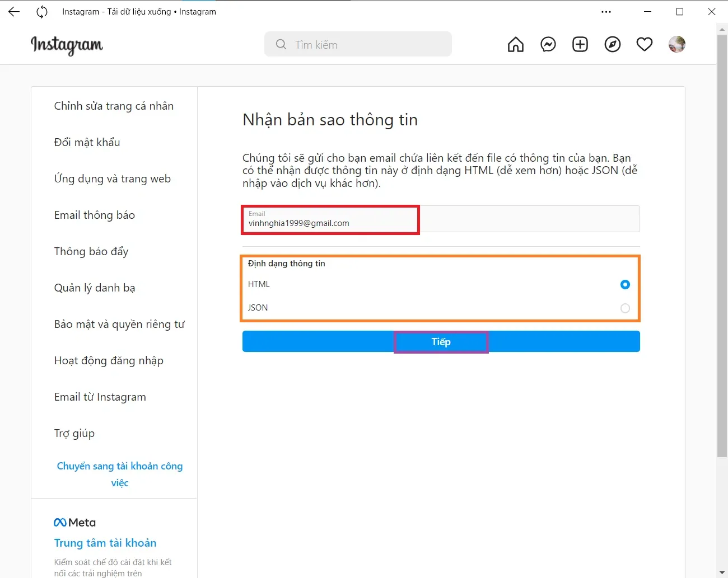The width and height of the screenshot is (728, 578).
Task: Edit the Email address field
Action: point(441,219)
